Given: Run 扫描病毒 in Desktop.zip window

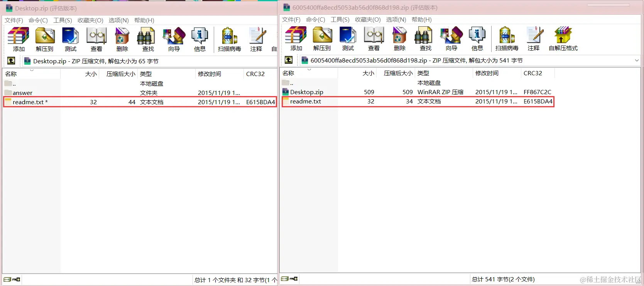Looking at the screenshot, I should 230,39.
